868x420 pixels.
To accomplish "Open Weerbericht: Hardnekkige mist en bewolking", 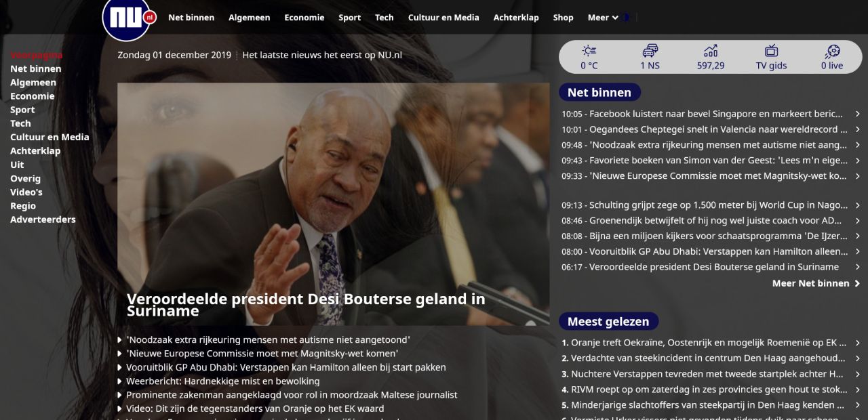I will 222,381.
